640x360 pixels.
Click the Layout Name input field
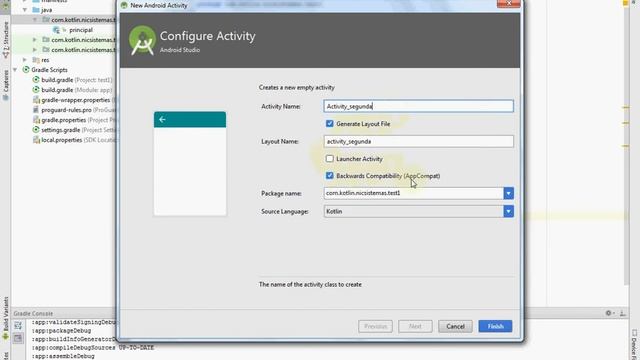point(418,141)
